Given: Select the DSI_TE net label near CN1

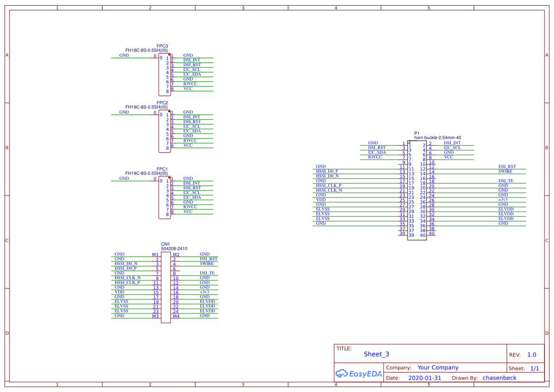Looking at the screenshot, I should click(207, 273).
